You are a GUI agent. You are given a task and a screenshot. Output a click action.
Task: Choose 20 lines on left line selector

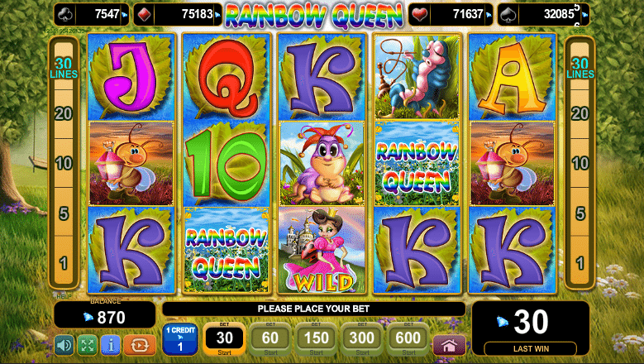point(64,114)
